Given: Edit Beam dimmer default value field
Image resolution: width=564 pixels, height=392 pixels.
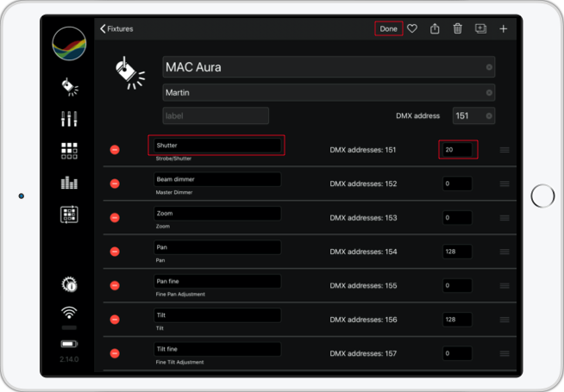Looking at the screenshot, I should (x=457, y=184).
